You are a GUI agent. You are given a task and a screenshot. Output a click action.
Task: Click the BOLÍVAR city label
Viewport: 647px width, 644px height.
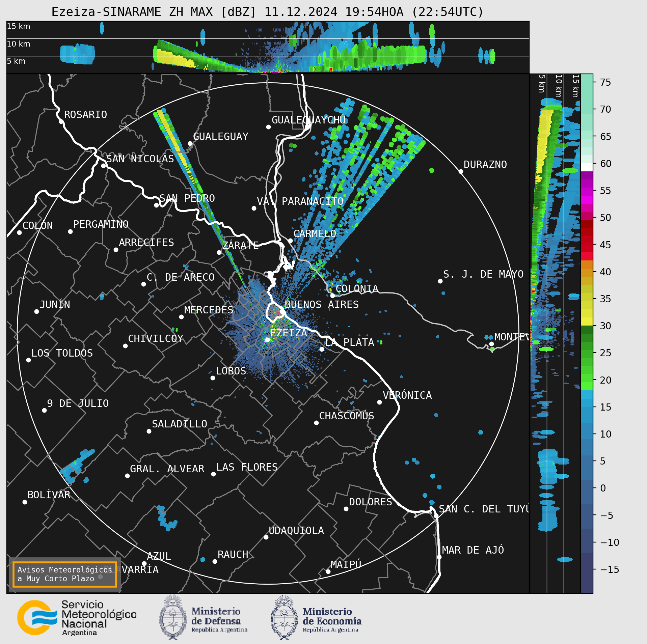(x=49, y=495)
